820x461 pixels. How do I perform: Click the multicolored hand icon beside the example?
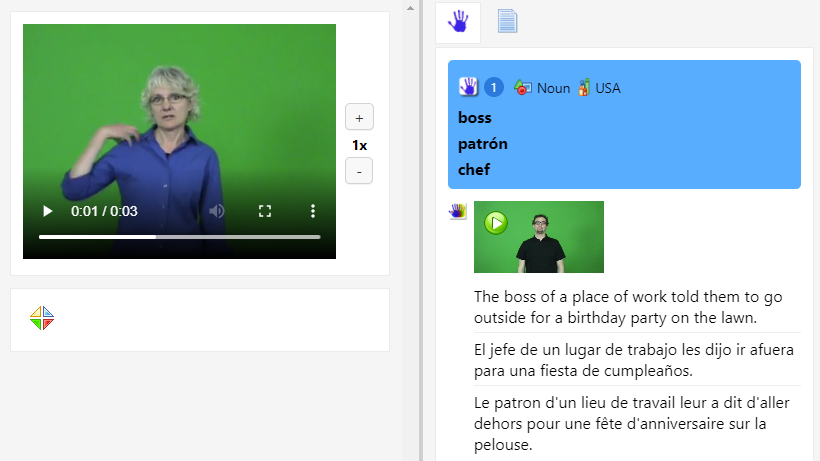[x=458, y=211]
